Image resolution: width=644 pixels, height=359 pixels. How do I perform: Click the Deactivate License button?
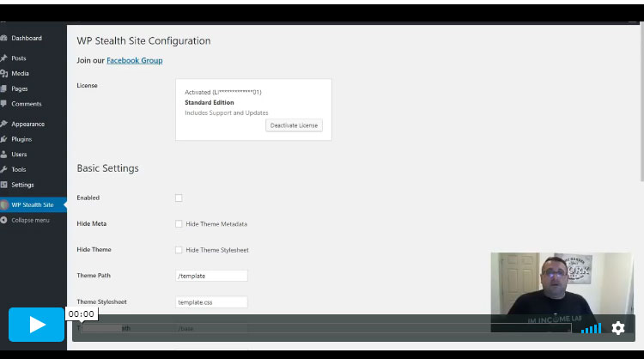pyautogui.click(x=294, y=125)
